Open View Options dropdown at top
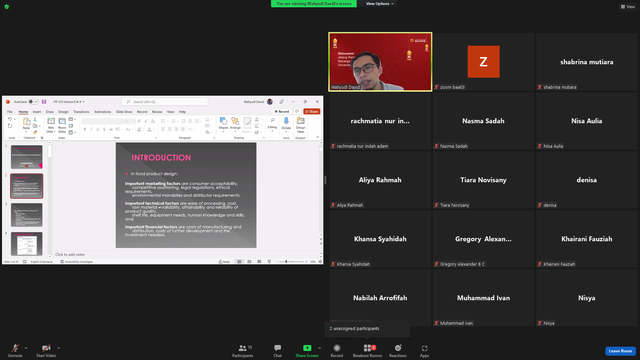Viewport: 640px width, 360px height. 380,4
